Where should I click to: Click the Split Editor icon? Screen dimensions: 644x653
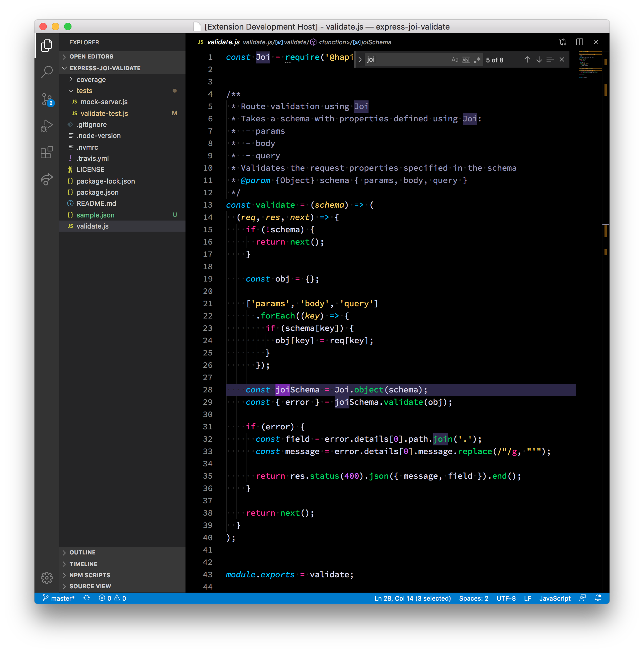579,42
